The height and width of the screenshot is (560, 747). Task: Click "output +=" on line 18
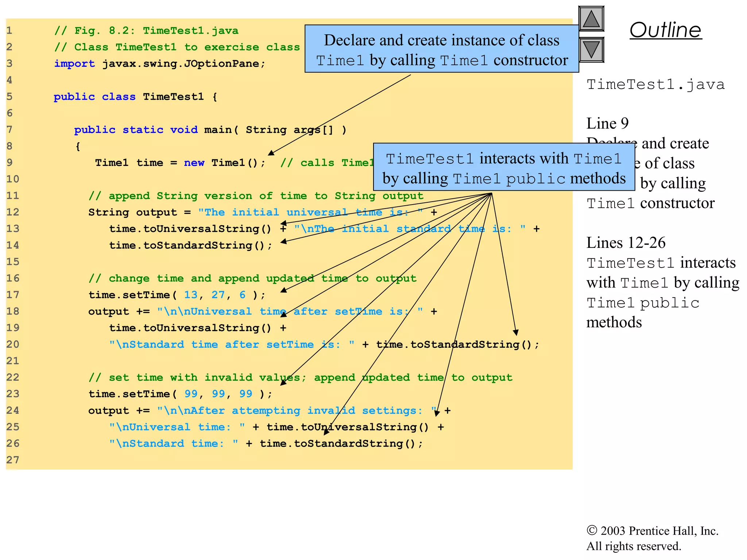click(119, 312)
